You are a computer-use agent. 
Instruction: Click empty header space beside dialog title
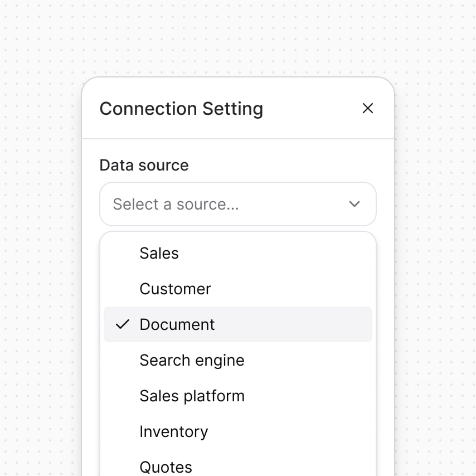coord(312,108)
